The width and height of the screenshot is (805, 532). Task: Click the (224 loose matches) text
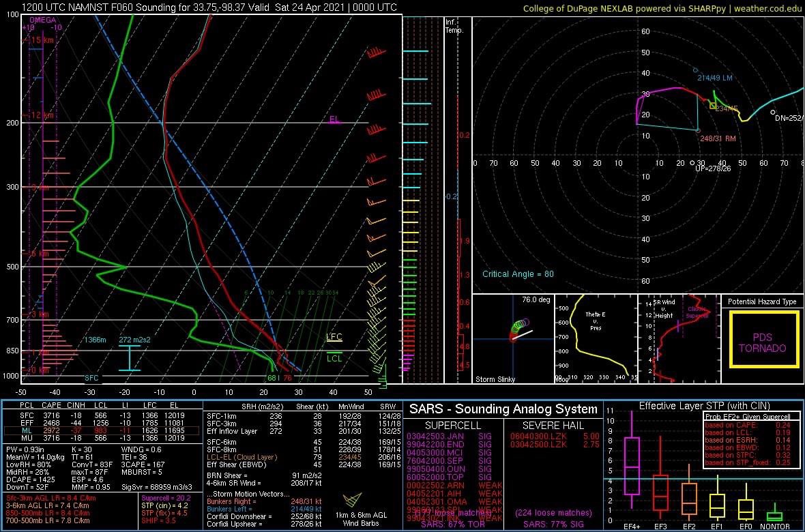(x=553, y=512)
